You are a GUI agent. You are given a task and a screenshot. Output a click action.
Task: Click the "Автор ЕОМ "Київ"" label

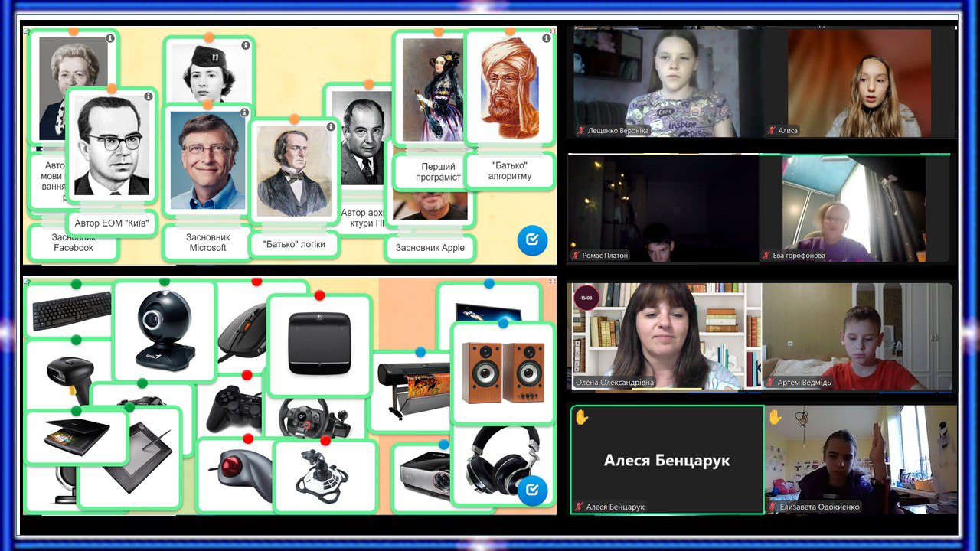(111, 224)
